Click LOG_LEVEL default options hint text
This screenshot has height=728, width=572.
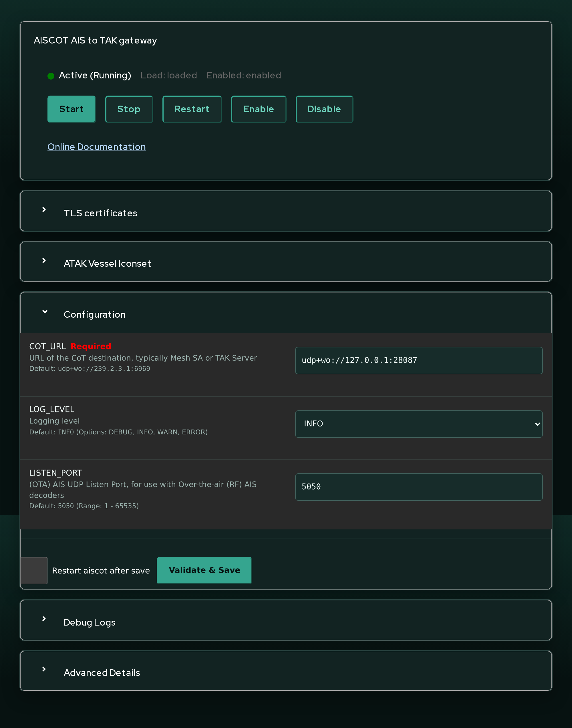tap(119, 432)
